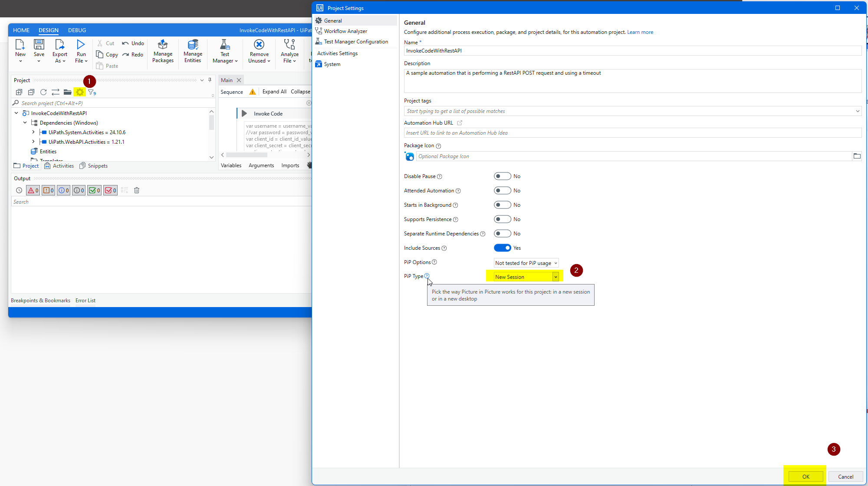Click the project Name input field
This screenshot has height=486, width=868.
pyautogui.click(x=632, y=51)
